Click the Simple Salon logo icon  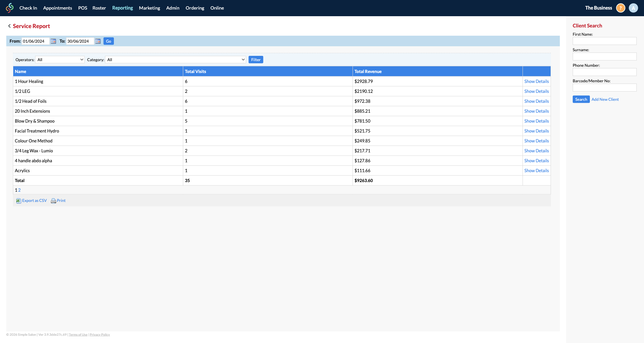[x=10, y=8]
